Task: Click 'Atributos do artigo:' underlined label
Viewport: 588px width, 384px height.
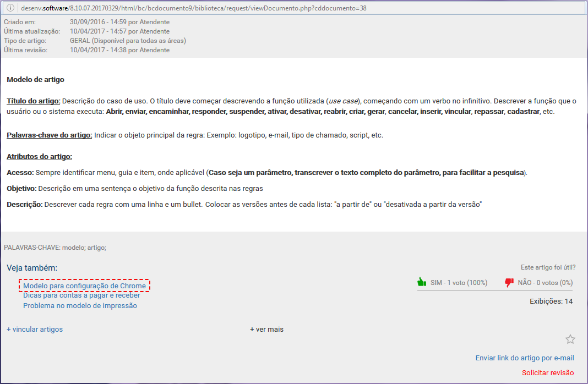Action: click(40, 156)
